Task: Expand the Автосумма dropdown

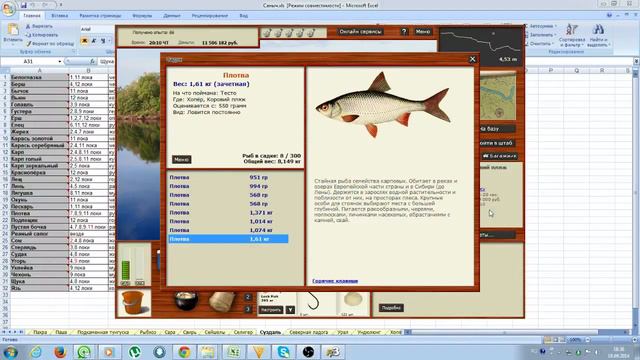Action: click(x=555, y=26)
